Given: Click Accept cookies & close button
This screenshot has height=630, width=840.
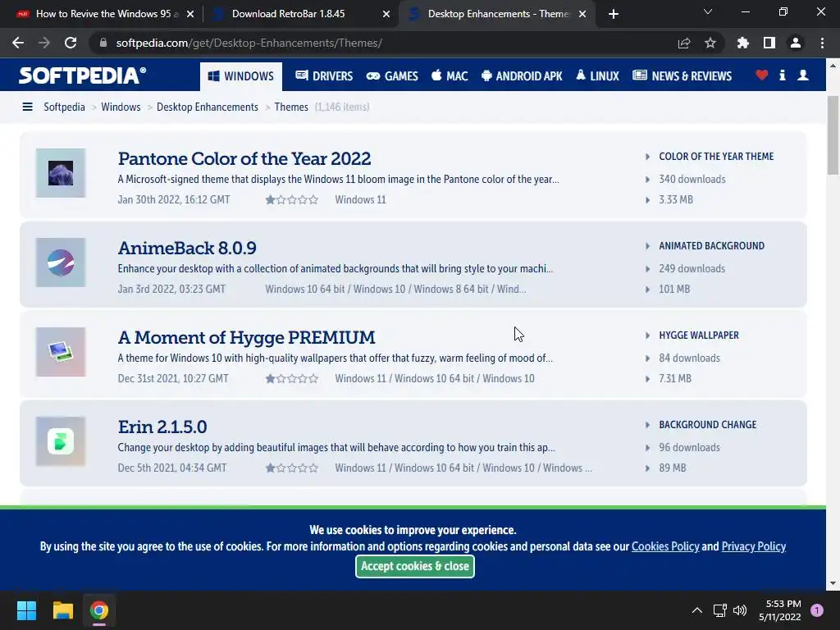Looking at the screenshot, I should click(x=414, y=566).
